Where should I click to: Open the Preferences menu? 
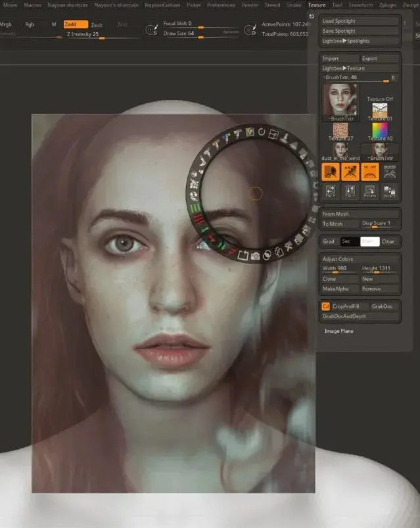pos(221,5)
